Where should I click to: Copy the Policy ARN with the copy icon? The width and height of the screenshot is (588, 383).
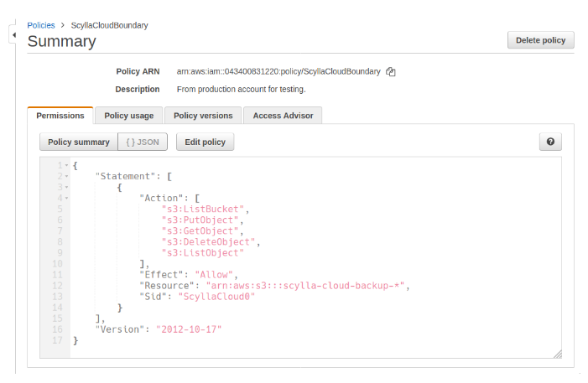point(391,71)
